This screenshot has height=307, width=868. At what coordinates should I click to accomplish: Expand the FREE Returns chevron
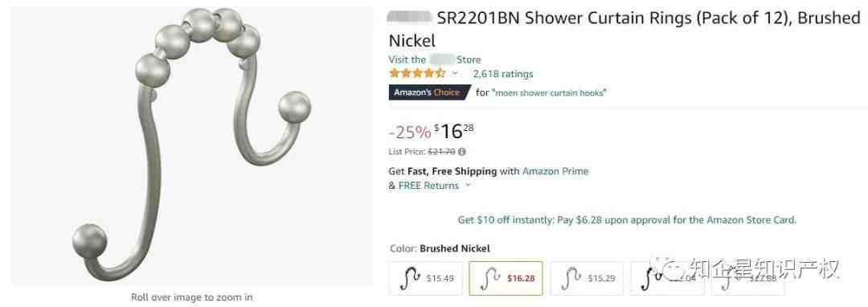[468, 186]
